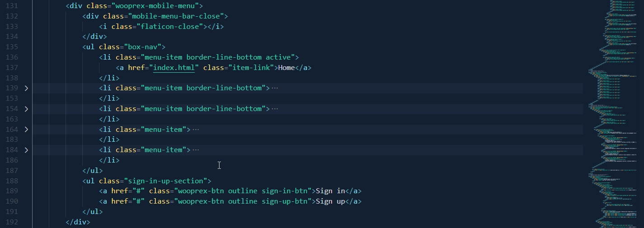Click the ellipsis fold marker on line 184

click(196, 150)
